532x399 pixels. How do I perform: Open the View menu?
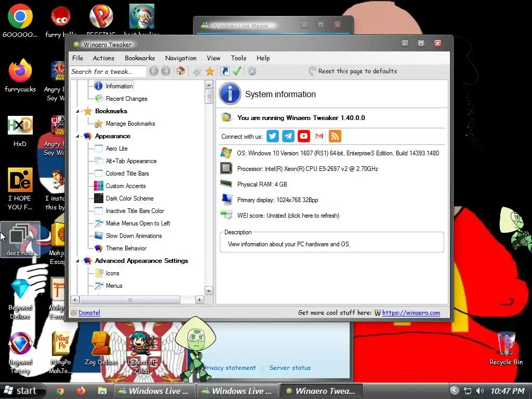coord(214,58)
